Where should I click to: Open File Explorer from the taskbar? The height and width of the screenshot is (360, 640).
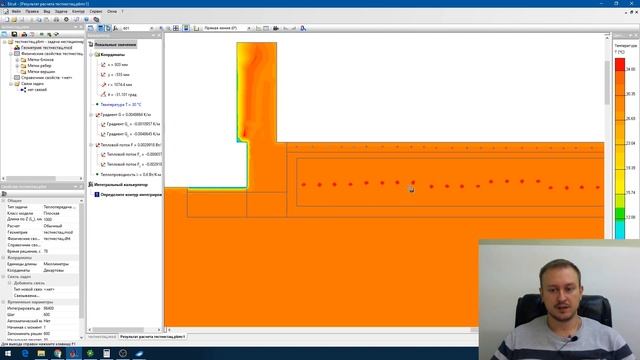click(x=41, y=353)
